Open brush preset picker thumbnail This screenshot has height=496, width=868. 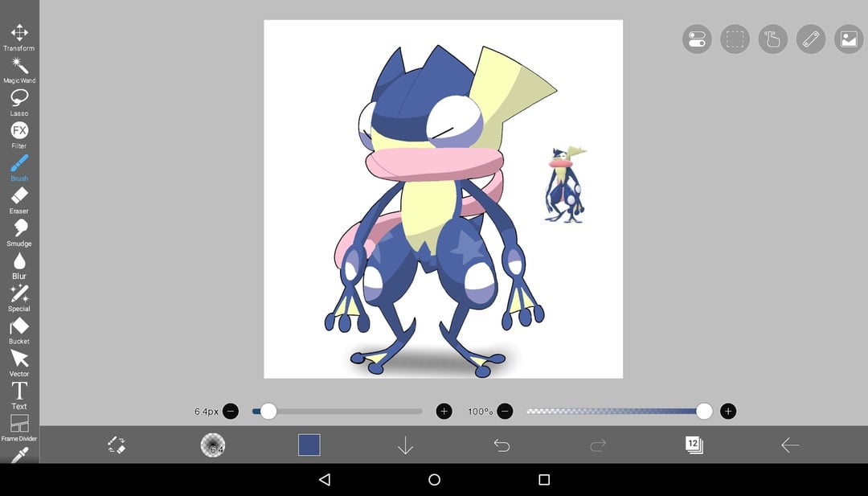[212, 445]
